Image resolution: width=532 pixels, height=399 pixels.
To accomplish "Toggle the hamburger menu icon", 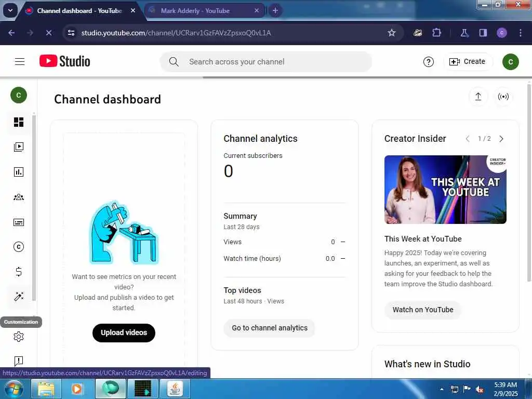I will (x=20, y=61).
